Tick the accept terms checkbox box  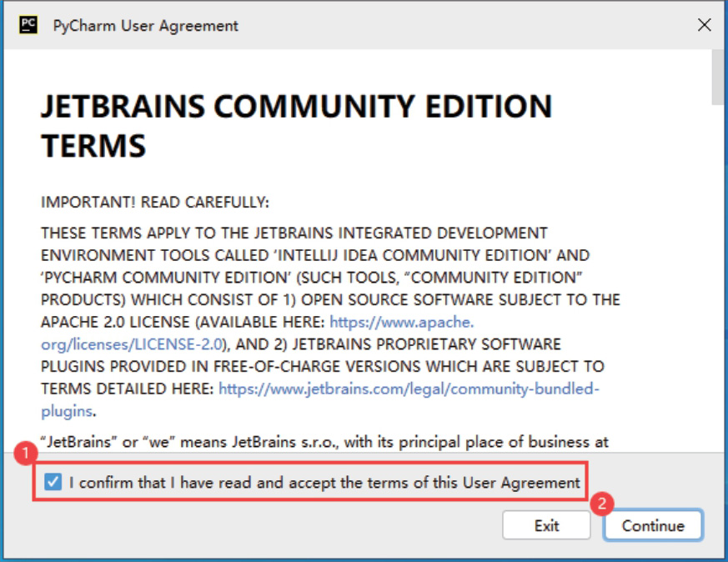(53, 482)
